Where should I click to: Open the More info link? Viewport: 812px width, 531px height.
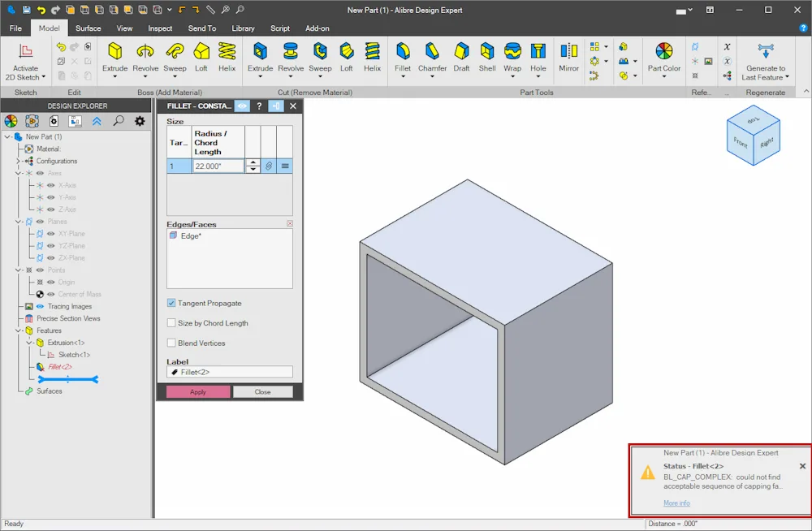pyautogui.click(x=676, y=503)
